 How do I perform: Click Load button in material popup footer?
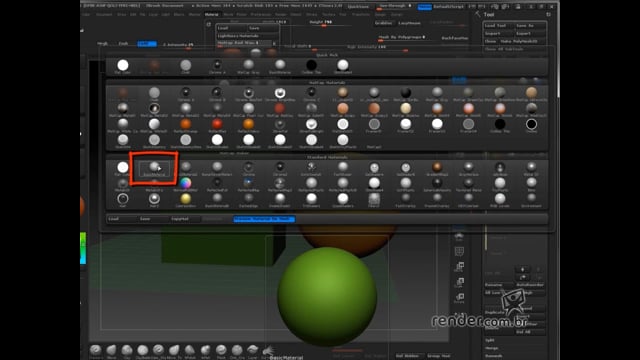pyautogui.click(x=122, y=219)
